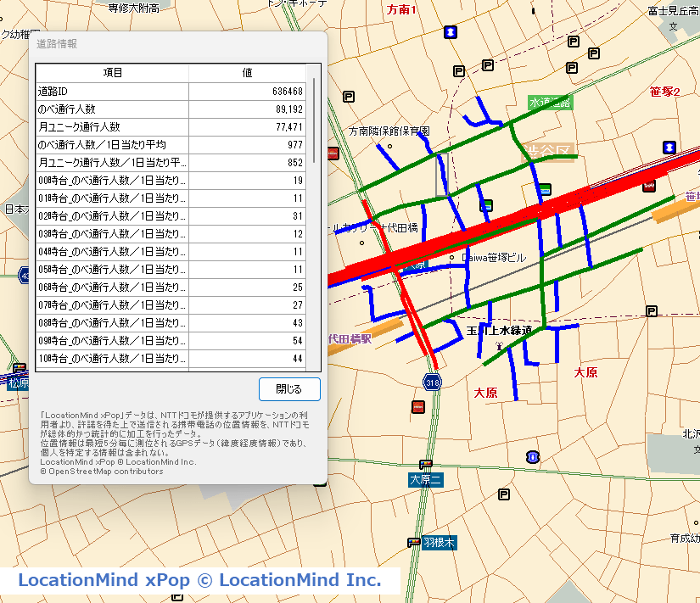Click the traffic signal icon at 羽根木
The width and height of the screenshot is (700, 603).
pos(413,542)
